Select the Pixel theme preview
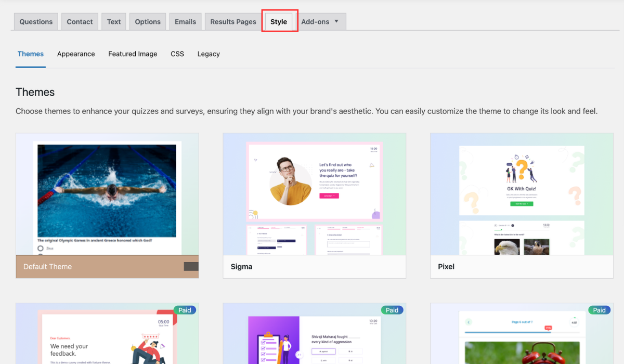Image resolution: width=624 pixels, height=364 pixels. [x=522, y=194]
